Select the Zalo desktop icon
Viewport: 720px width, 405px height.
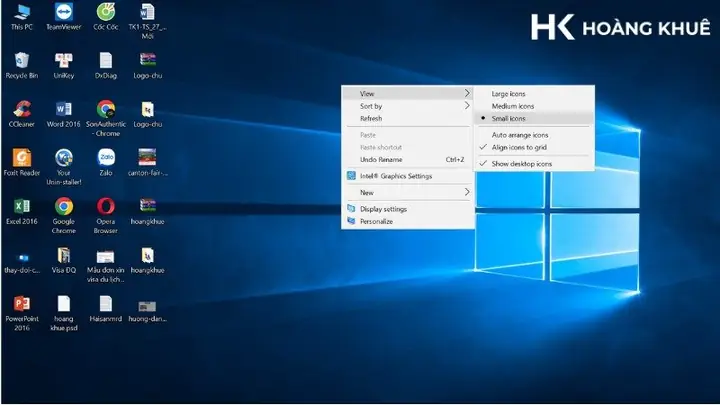tap(106, 163)
